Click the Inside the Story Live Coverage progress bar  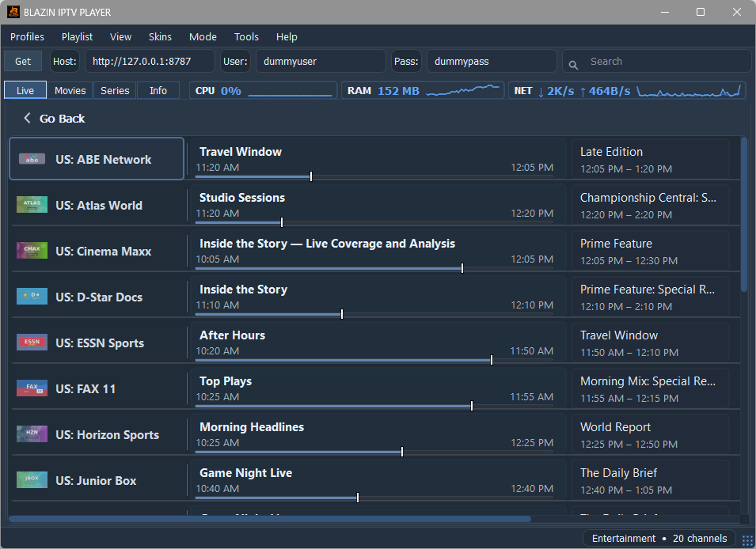pos(374,268)
